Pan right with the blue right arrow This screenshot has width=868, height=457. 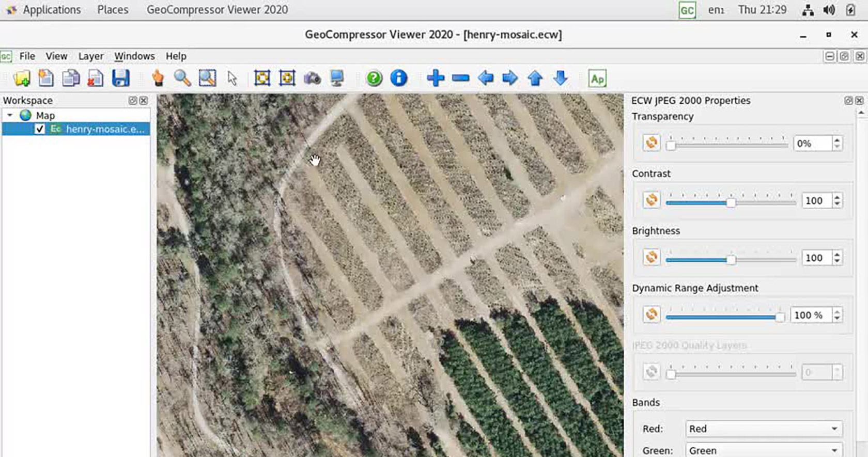pyautogui.click(x=510, y=78)
